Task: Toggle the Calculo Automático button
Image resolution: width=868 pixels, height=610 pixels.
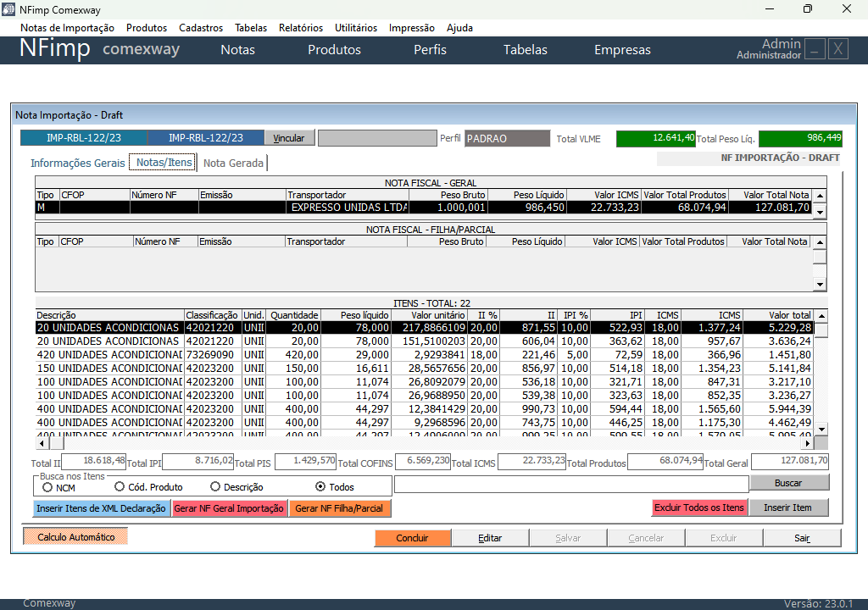Action: [75, 537]
